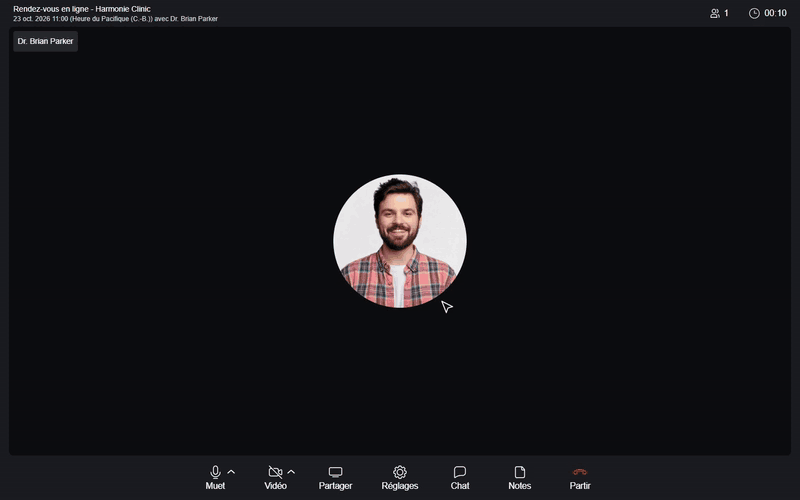Viewport: 800px width, 500px height.
Task: Start screen sharing with the Partager icon
Action: point(335,472)
